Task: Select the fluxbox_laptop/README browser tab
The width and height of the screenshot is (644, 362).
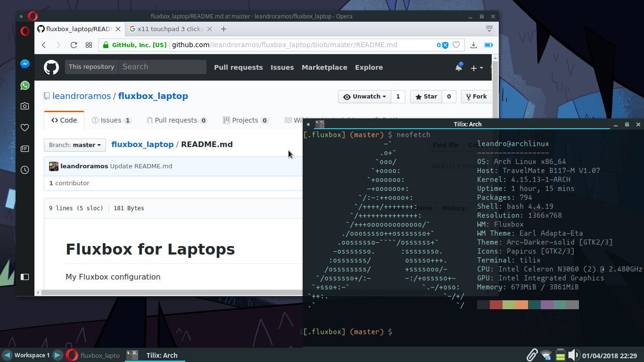Action: [79, 29]
